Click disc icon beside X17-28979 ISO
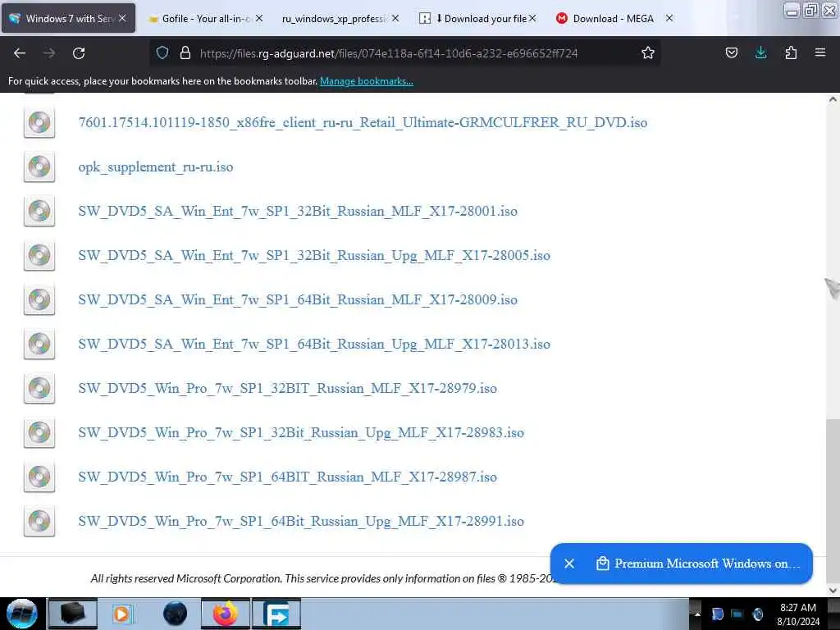The width and height of the screenshot is (840, 630). (x=39, y=388)
